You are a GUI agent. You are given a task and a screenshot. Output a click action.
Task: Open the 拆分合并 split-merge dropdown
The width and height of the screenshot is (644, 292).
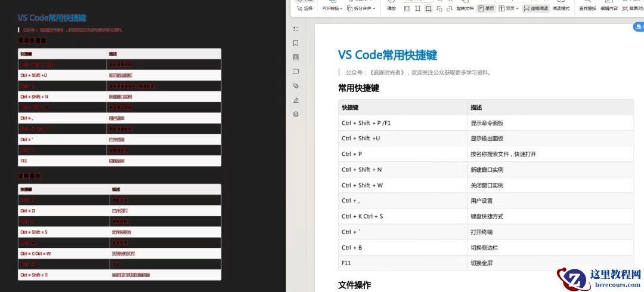coord(361,8)
